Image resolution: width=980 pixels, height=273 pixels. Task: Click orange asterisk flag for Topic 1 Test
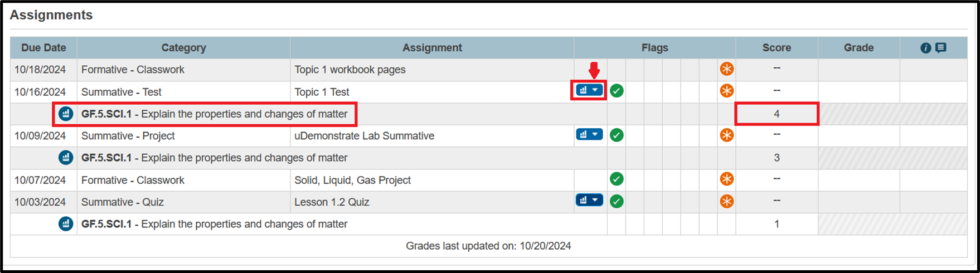point(726,91)
